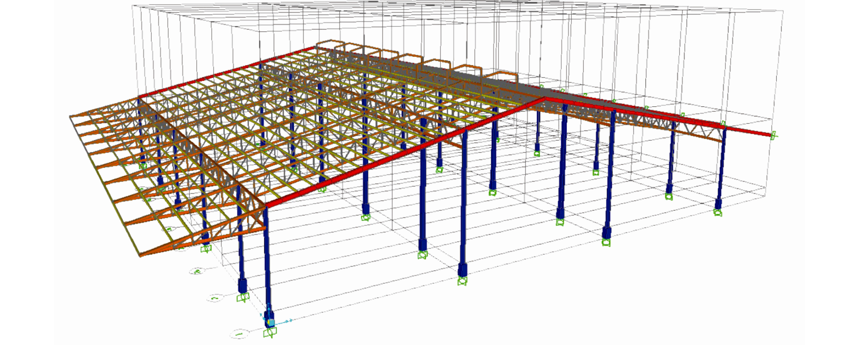Click the rightmost blue column shaft

(721, 165)
